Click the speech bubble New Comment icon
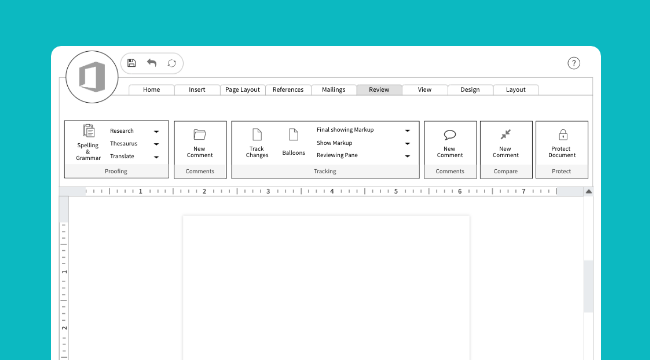Viewport: 650px width, 360px height. point(450,134)
